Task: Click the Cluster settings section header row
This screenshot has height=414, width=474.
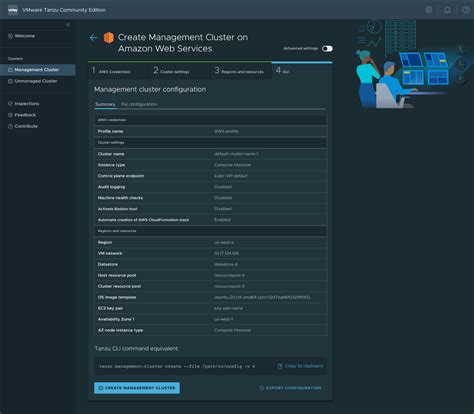Action: click(211, 143)
